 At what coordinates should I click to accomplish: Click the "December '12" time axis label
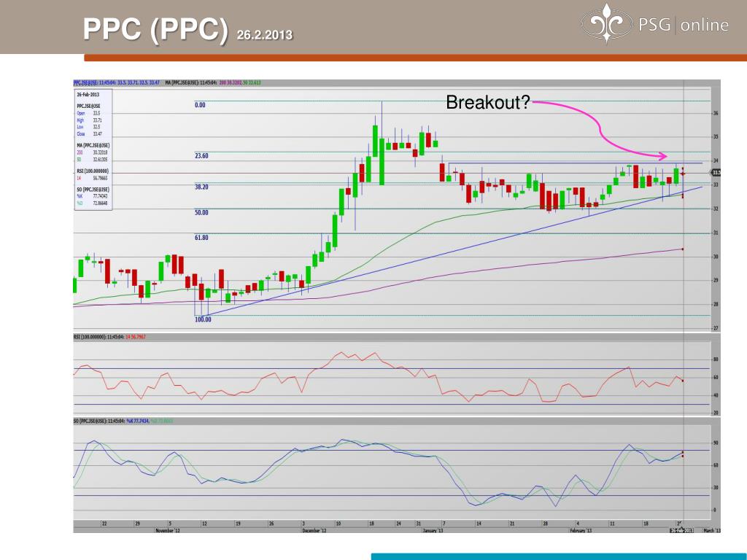314,530
